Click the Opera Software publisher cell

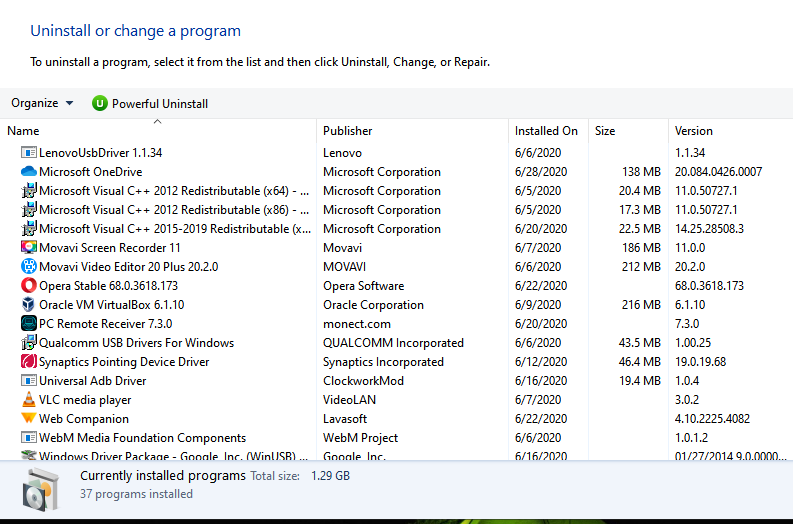[364, 286]
